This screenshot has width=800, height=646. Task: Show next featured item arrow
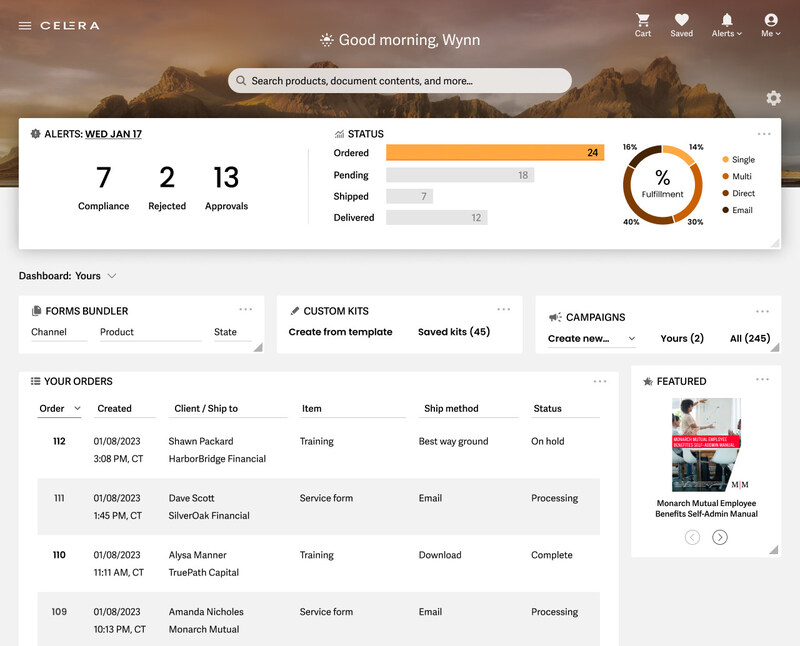click(x=720, y=537)
